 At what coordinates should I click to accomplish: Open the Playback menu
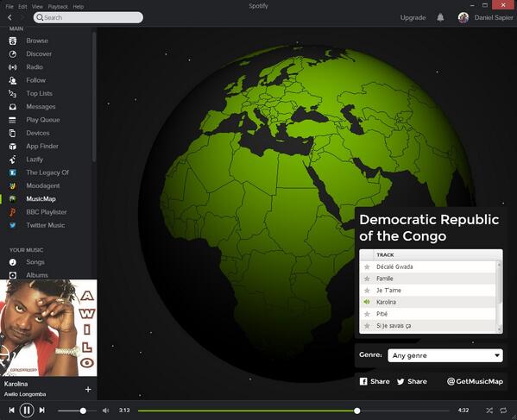coord(58,7)
